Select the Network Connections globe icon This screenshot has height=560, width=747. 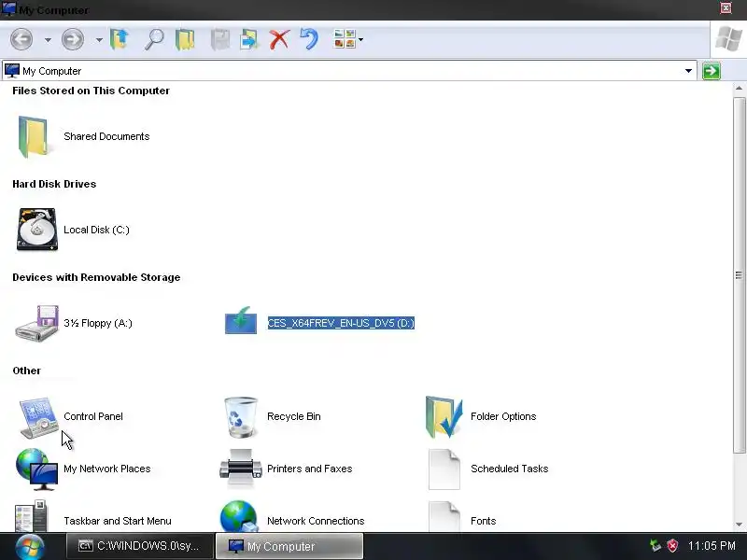239,516
